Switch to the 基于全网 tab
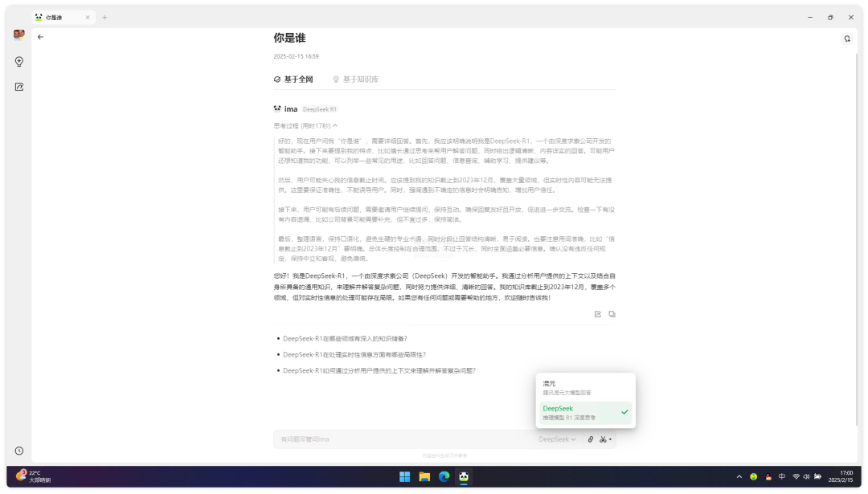Screen dimensions: 868x494 coord(294,80)
